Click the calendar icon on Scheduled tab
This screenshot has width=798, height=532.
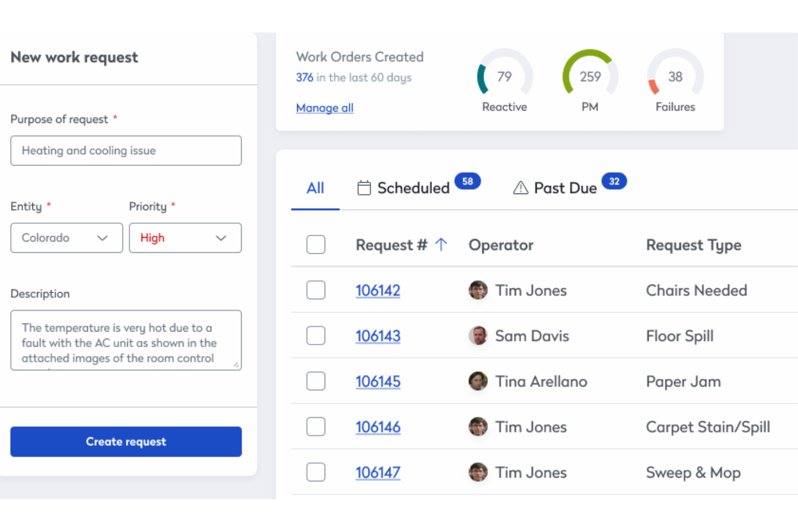pos(364,188)
